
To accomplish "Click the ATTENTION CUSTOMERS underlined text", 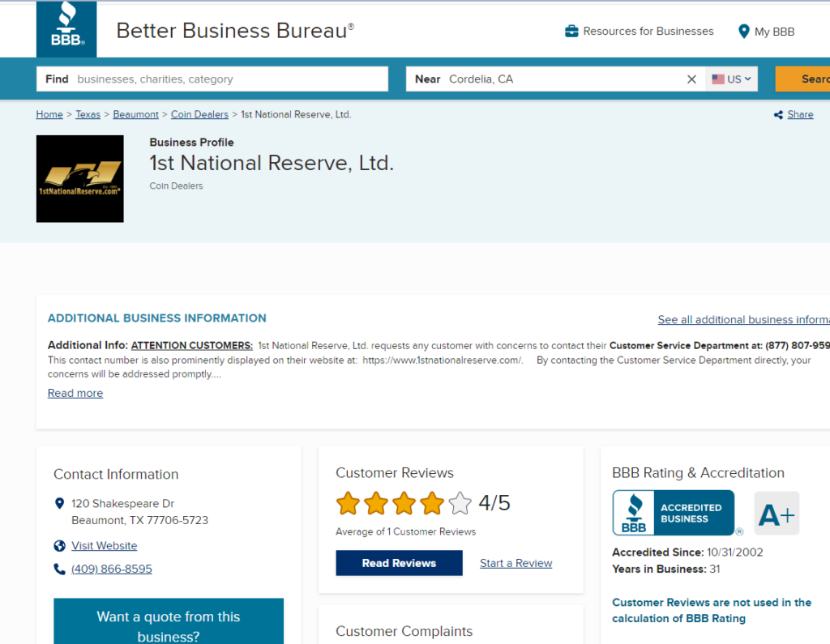I will [191, 346].
